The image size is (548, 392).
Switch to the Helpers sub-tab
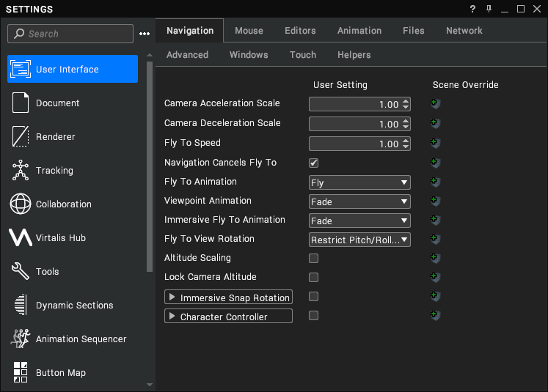(354, 55)
